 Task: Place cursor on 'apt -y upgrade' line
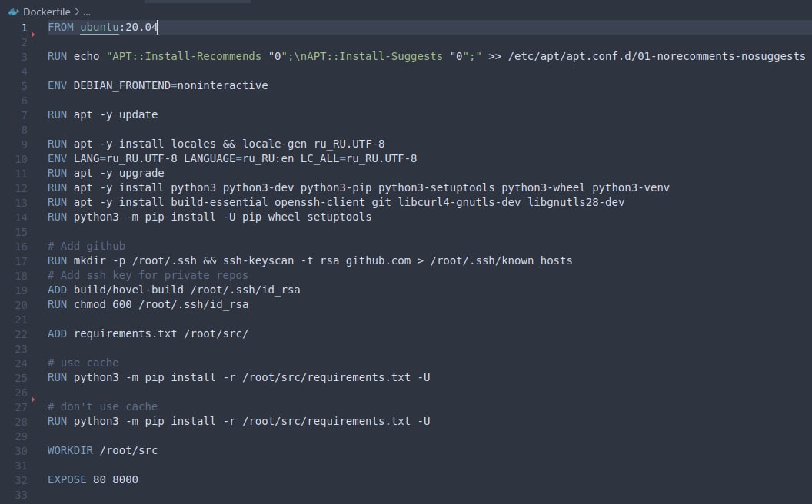[105, 174]
